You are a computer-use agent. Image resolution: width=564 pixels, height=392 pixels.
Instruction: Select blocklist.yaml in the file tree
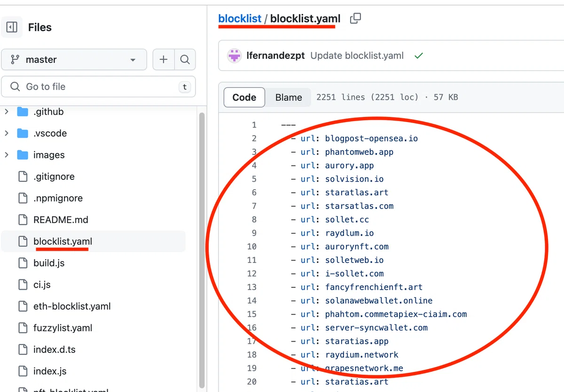[94, 241]
